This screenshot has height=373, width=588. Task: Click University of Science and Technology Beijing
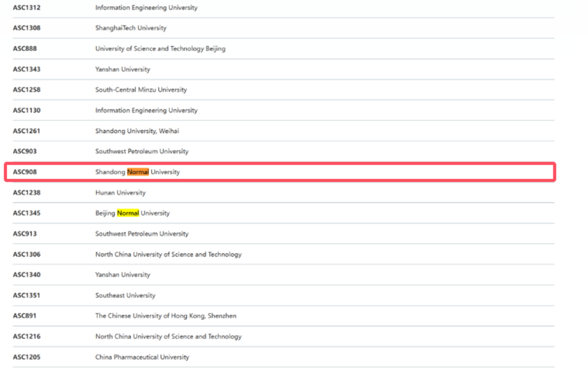pos(160,49)
